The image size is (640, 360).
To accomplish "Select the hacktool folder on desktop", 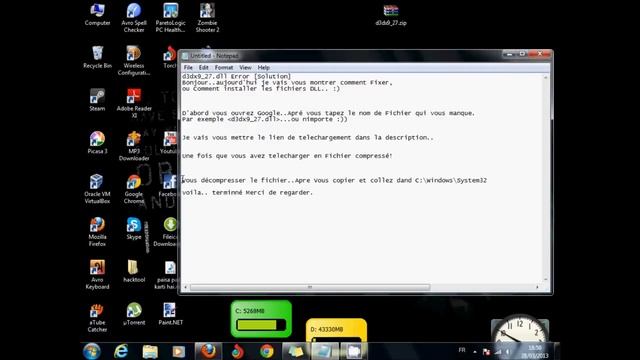I will (134, 271).
